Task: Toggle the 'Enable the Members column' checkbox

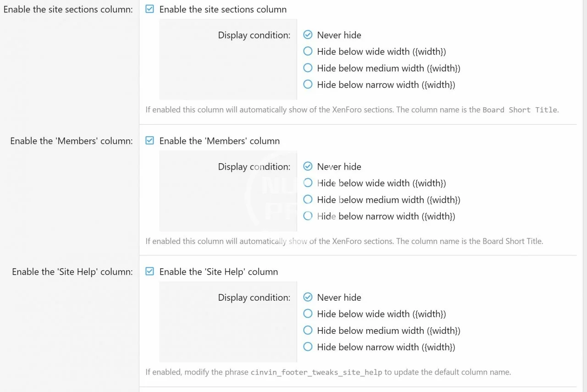Action: [150, 141]
